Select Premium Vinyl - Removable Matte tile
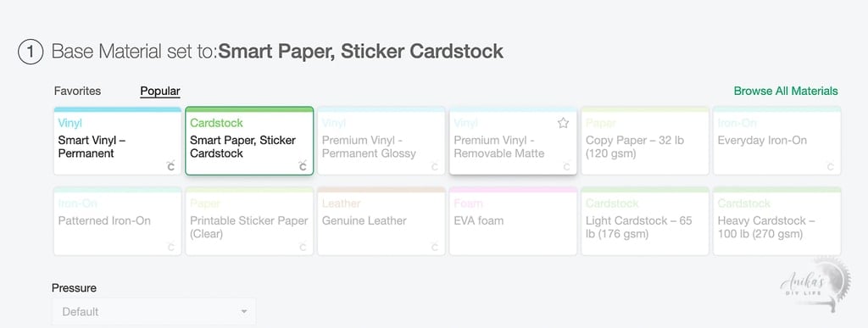 513,141
